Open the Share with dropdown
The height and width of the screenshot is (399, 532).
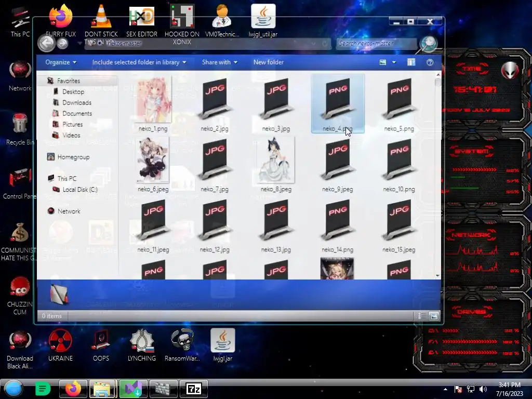pos(220,62)
